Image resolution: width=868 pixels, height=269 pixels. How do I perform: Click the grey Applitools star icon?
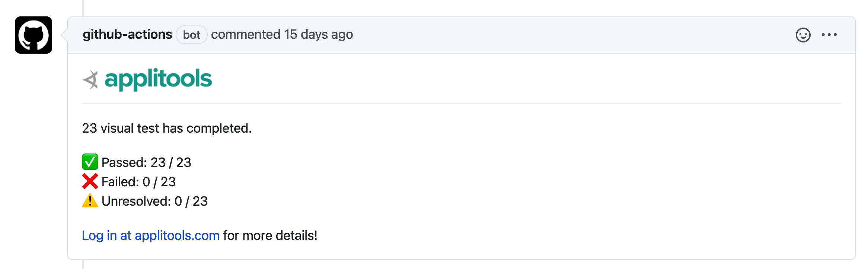click(x=90, y=80)
